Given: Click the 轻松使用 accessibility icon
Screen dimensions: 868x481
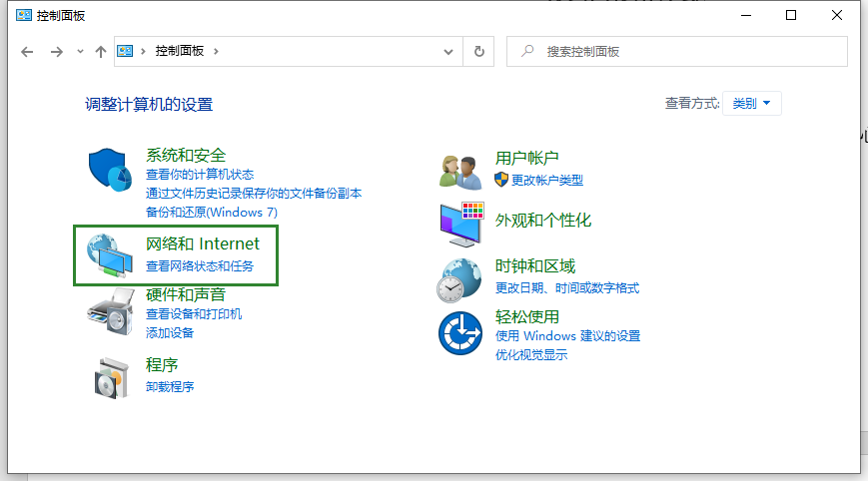Looking at the screenshot, I should (x=460, y=333).
